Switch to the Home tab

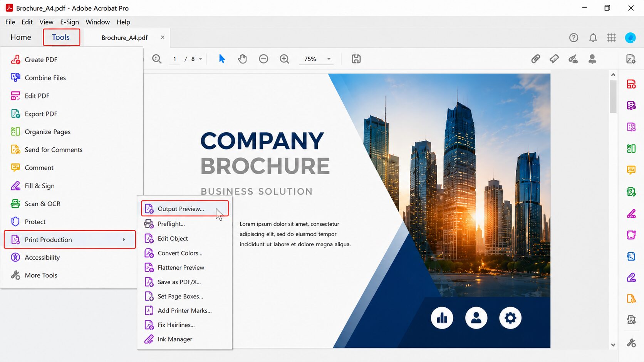click(x=21, y=37)
